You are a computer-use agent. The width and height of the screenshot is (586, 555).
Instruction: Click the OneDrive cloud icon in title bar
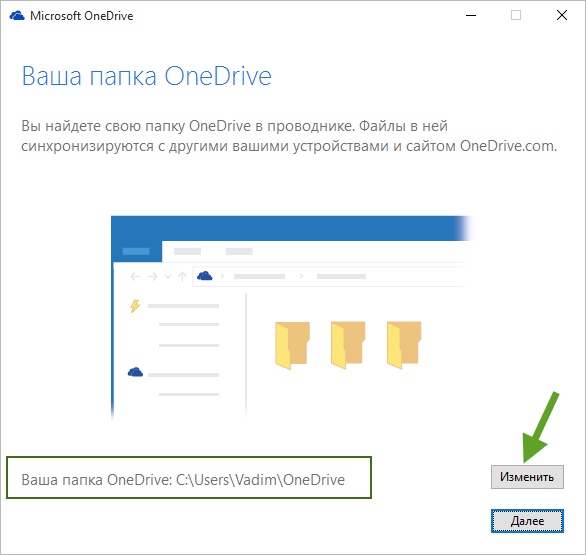coord(17,16)
